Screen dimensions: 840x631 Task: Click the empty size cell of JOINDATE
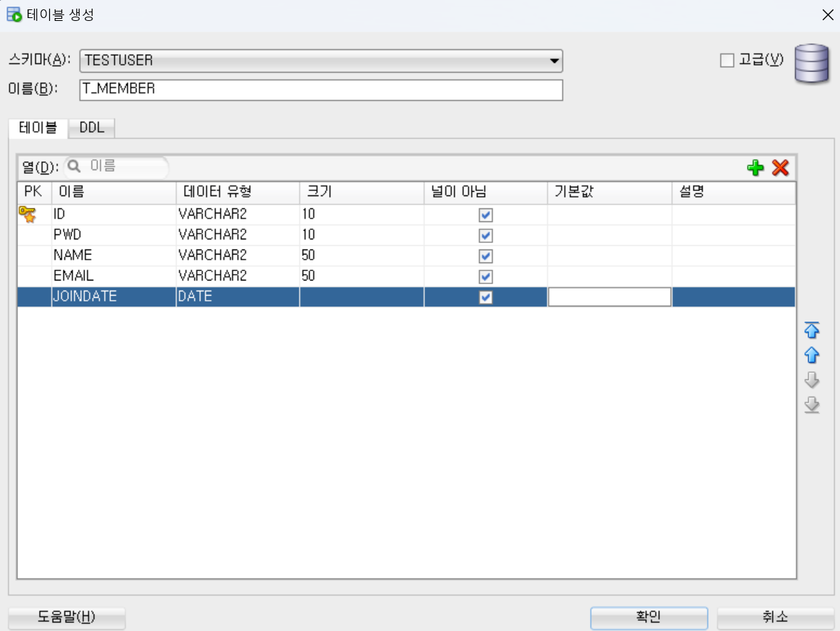pos(362,297)
